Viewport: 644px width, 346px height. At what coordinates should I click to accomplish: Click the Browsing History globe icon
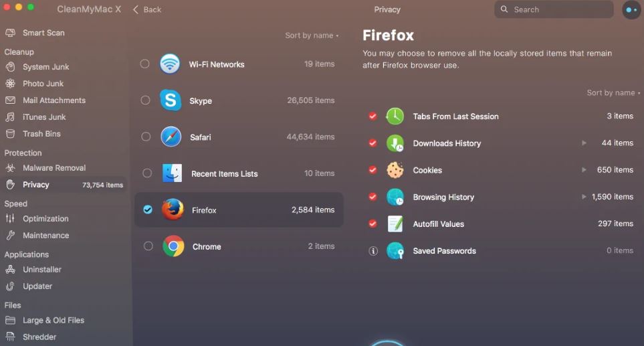395,197
